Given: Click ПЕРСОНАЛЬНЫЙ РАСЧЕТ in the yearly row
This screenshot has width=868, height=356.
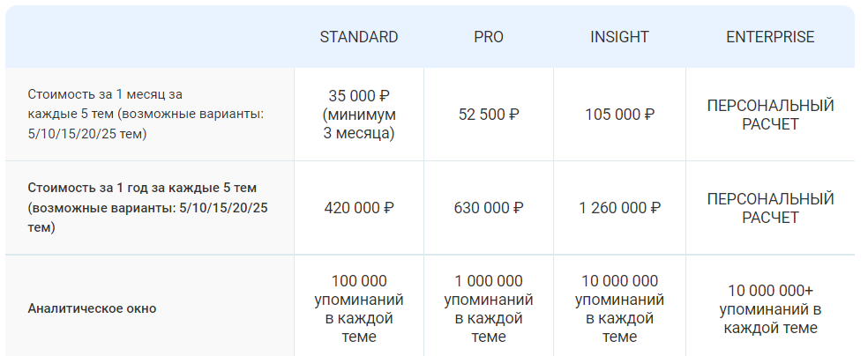Looking at the screenshot, I should coord(770,208).
